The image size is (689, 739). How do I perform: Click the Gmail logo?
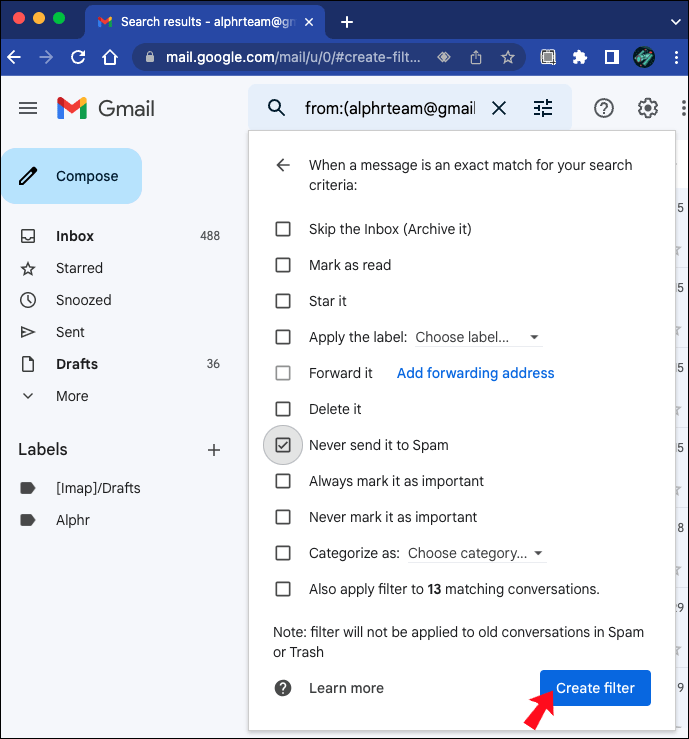(x=106, y=108)
